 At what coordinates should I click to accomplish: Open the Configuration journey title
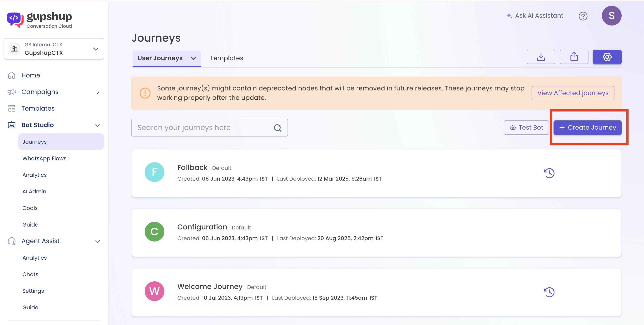click(202, 227)
